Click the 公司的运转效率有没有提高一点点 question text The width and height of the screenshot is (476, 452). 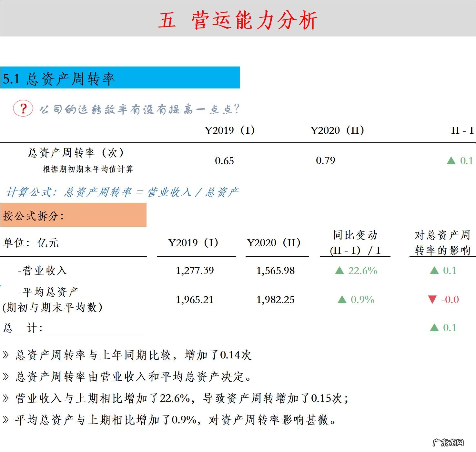point(139,109)
